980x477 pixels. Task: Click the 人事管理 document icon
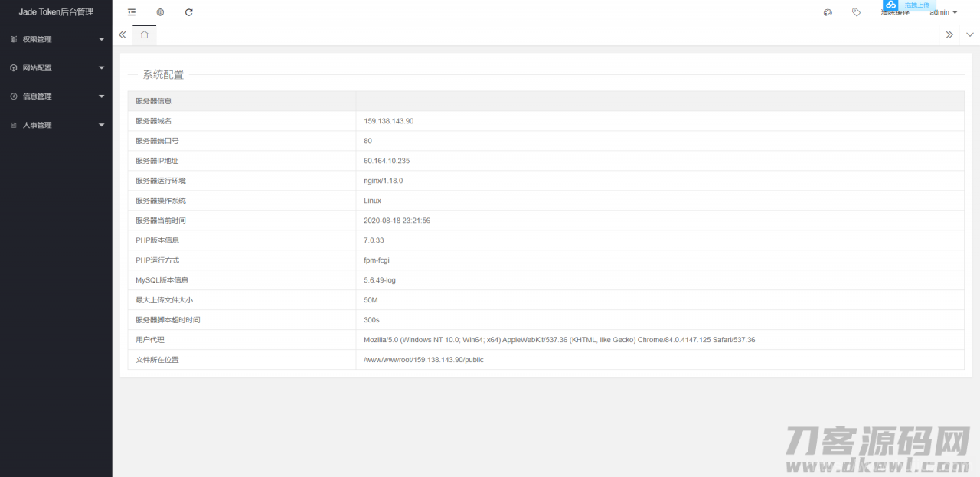[14, 125]
